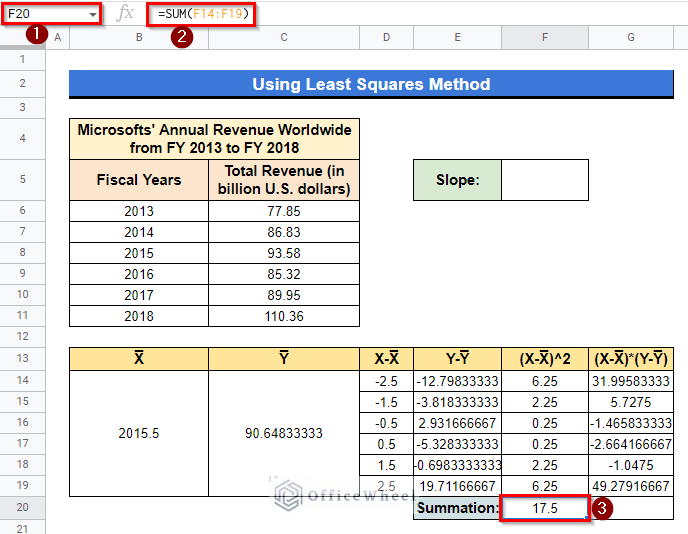Select row 20 header
The height and width of the screenshot is (534, 688).
coord(22,508)
